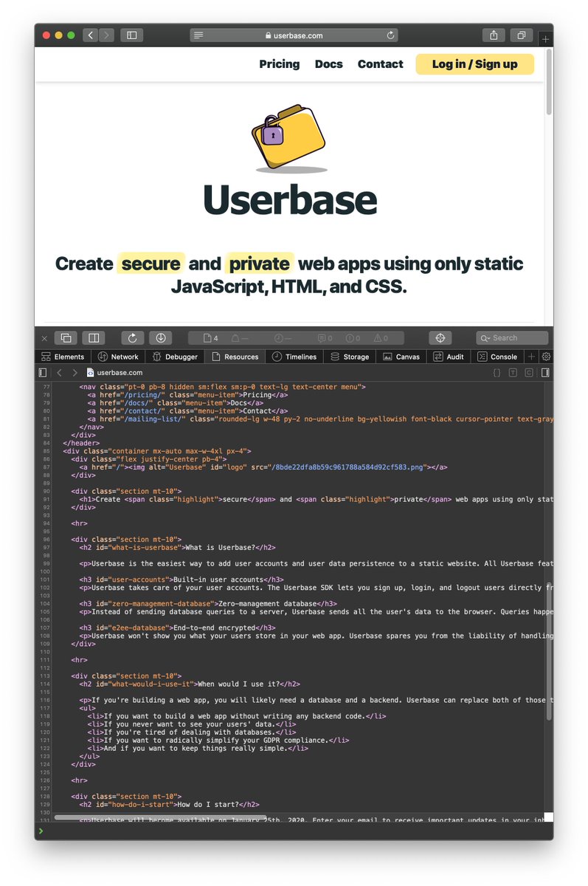Click the console warnings count indicator
Viewport: 588px width, 886px height.
click(381, 338)
